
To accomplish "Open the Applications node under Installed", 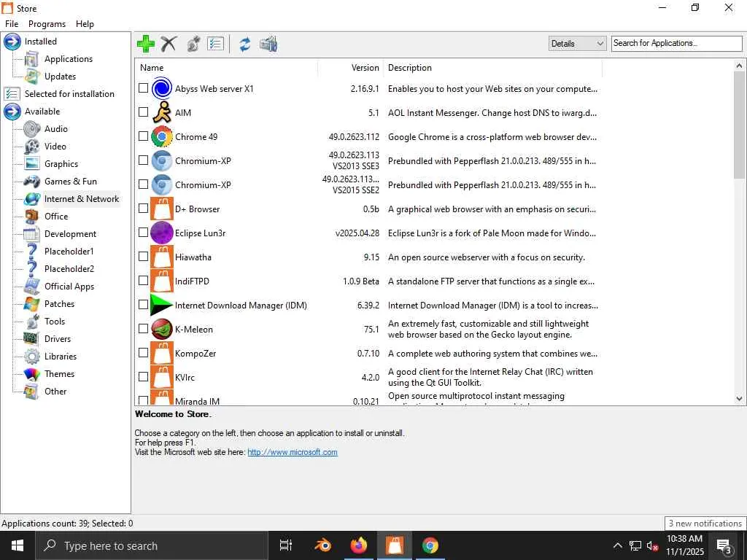I will point(69,59).
